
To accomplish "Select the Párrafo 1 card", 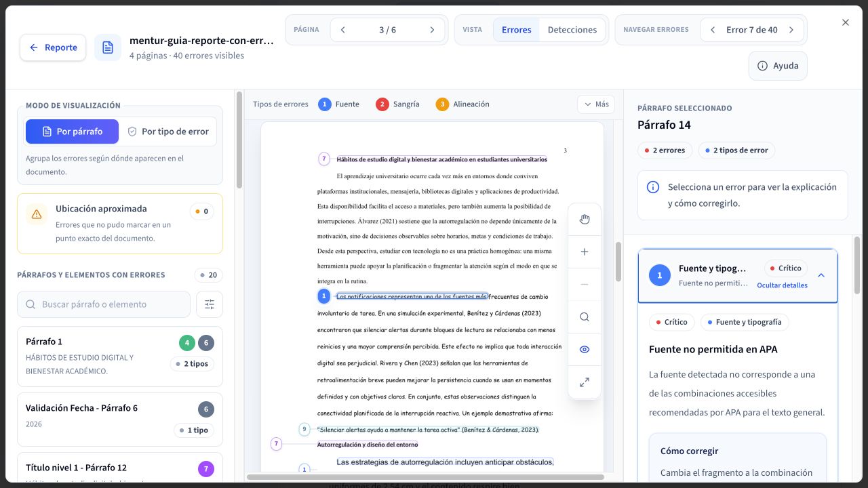I will [120, 357].
